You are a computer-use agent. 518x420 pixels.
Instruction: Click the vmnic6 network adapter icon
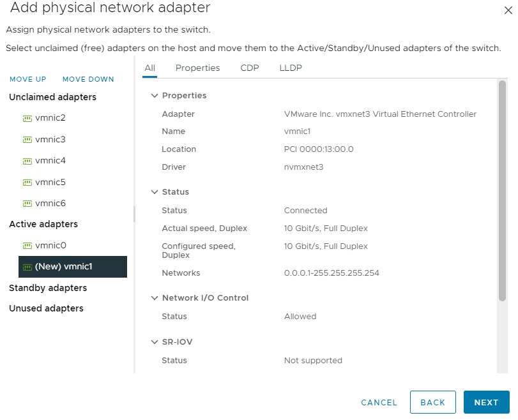click(x=27, y=204)
